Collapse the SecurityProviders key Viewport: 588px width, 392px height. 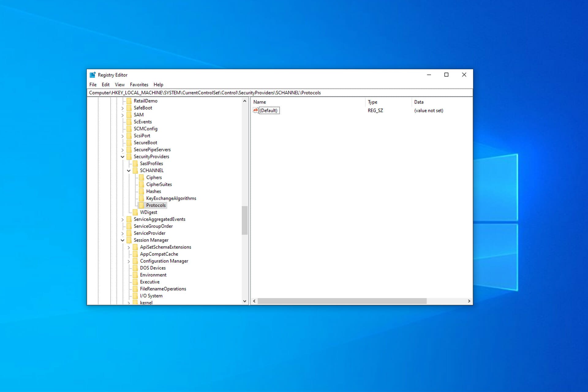tap(123, 157)
